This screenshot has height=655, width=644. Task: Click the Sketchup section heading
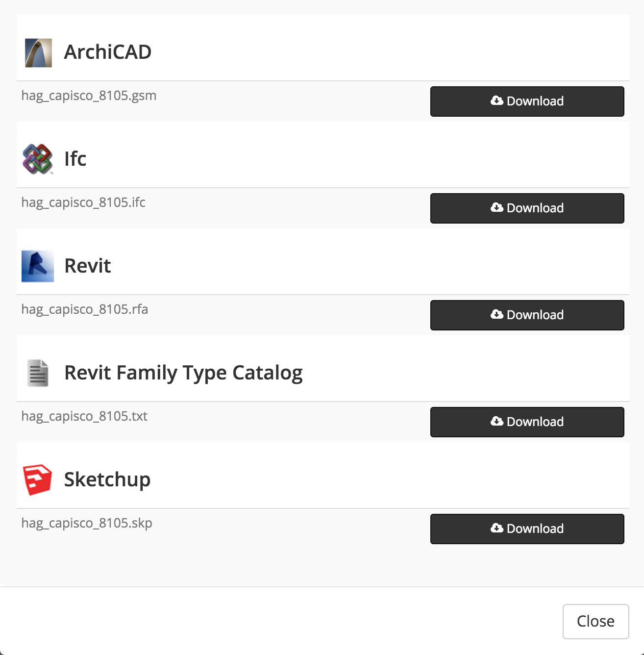coord(107,479)
